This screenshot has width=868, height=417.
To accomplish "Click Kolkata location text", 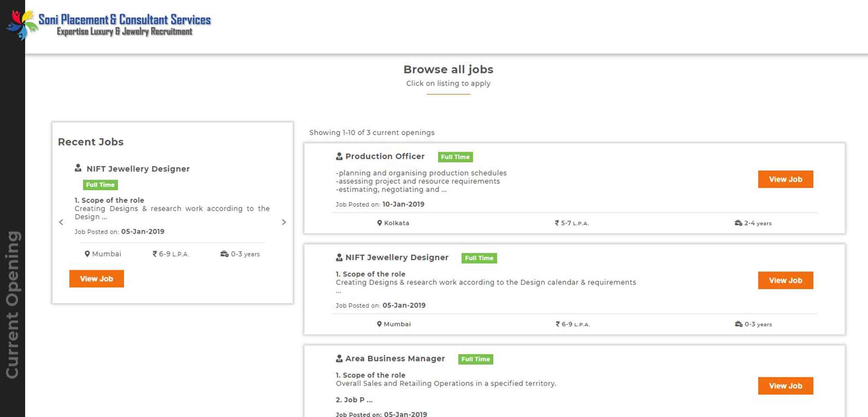I will pyautogui.click(x=397, y=223).
